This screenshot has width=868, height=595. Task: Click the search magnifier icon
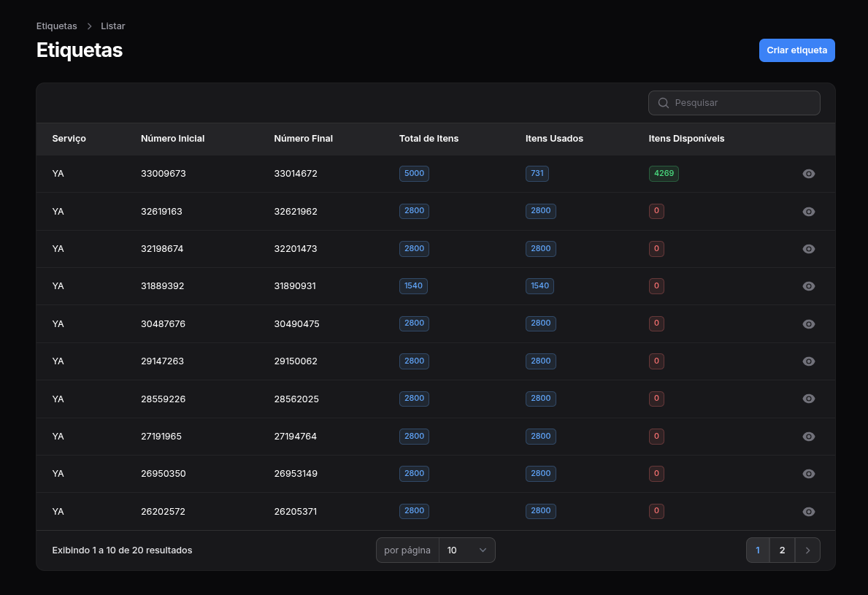click(664, 103)
